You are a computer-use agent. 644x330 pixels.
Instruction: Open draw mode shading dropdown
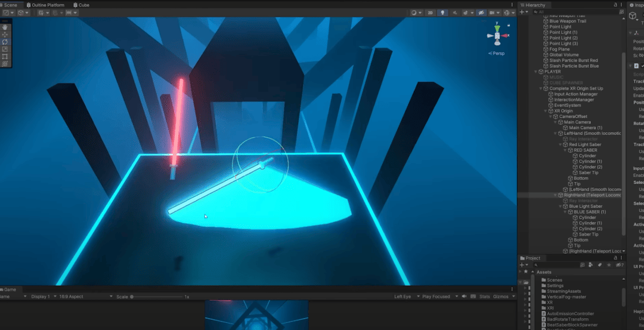(416, 13)
